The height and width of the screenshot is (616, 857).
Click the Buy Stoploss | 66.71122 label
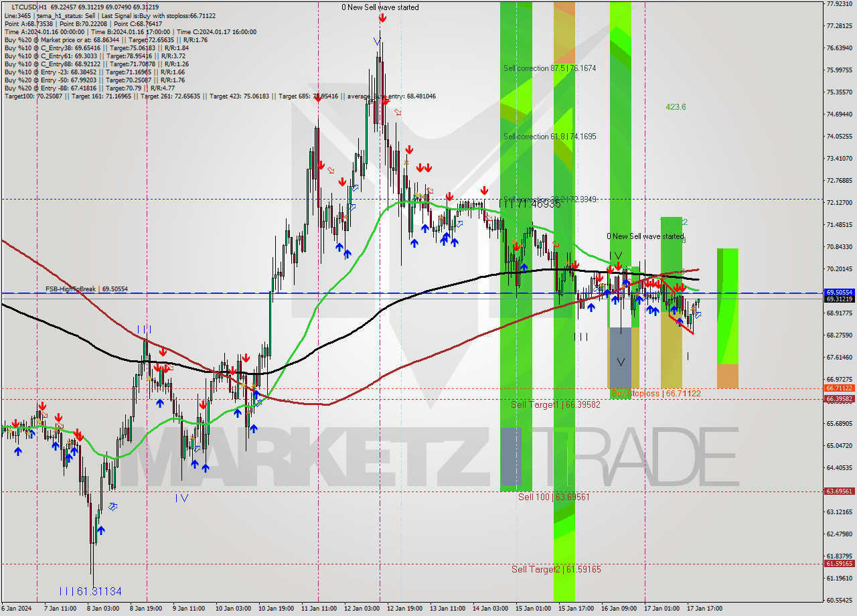coord(656,394)
